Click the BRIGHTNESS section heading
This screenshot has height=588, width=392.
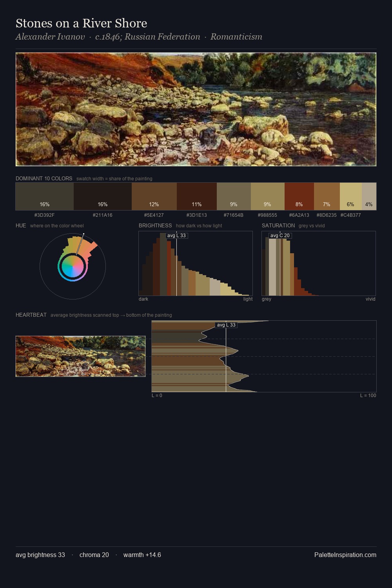155,225
